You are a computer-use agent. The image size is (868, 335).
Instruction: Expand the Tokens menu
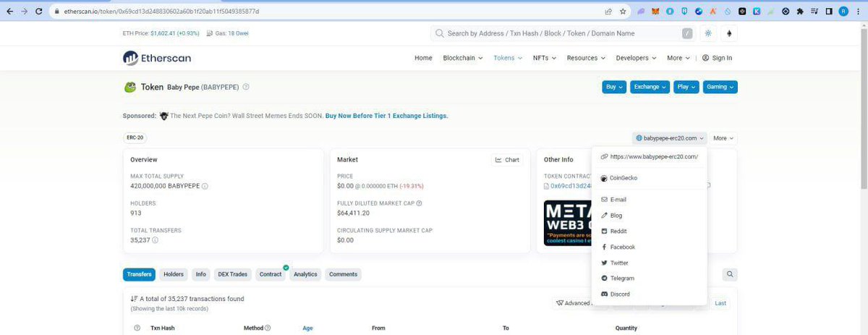point(508,58)
